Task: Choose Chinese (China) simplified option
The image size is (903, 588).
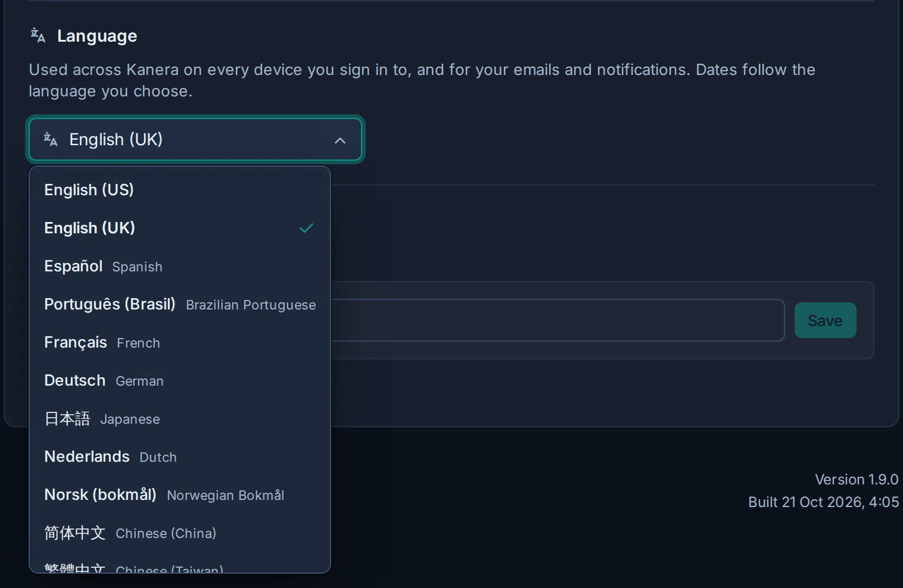Action: click(180, 533)
